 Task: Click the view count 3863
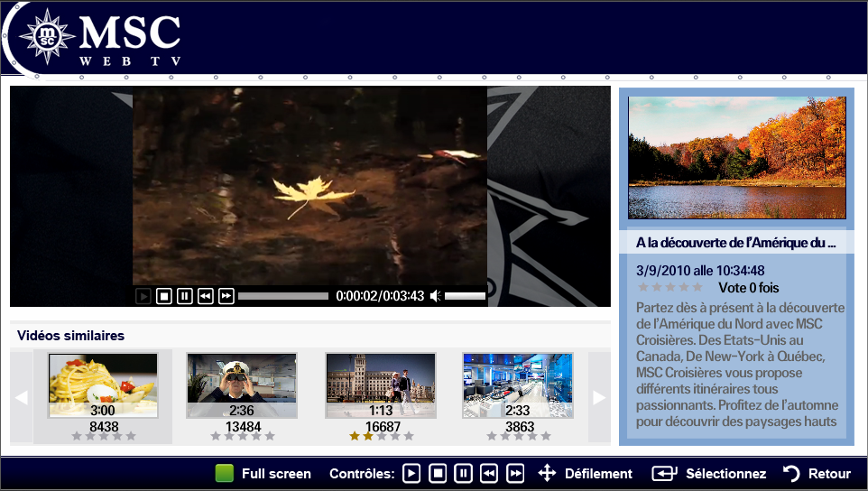point(520,426)
